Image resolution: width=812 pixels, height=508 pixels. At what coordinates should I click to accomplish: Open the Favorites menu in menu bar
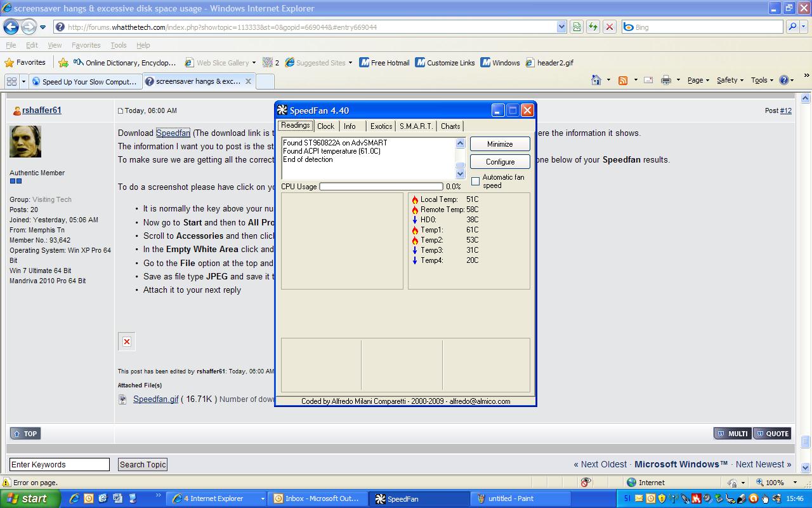point(86,45)
